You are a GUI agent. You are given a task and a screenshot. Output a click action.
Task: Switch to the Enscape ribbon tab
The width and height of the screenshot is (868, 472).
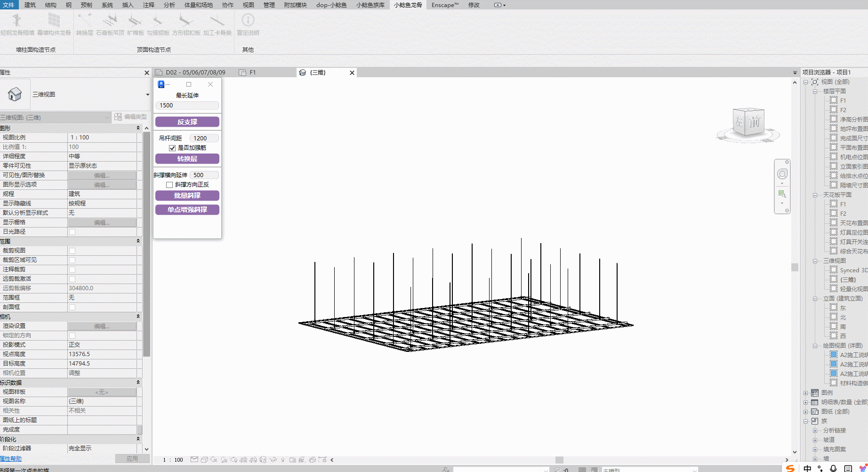(444, 5)
